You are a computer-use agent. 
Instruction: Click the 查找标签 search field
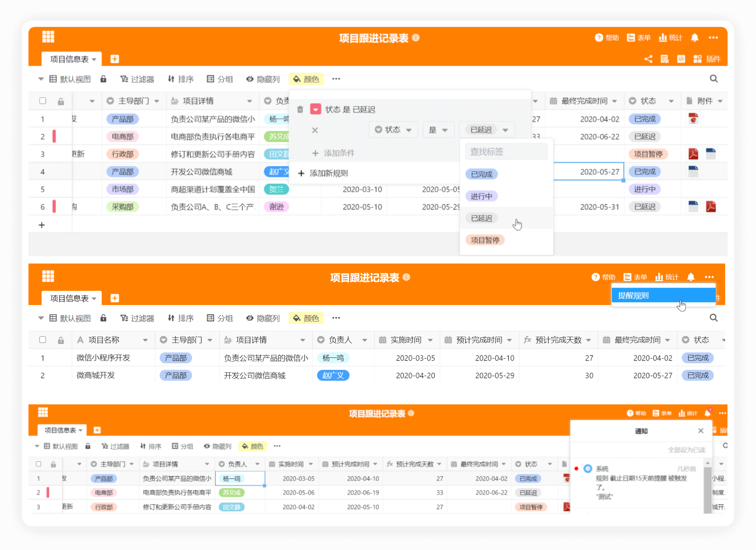(506, 152)
